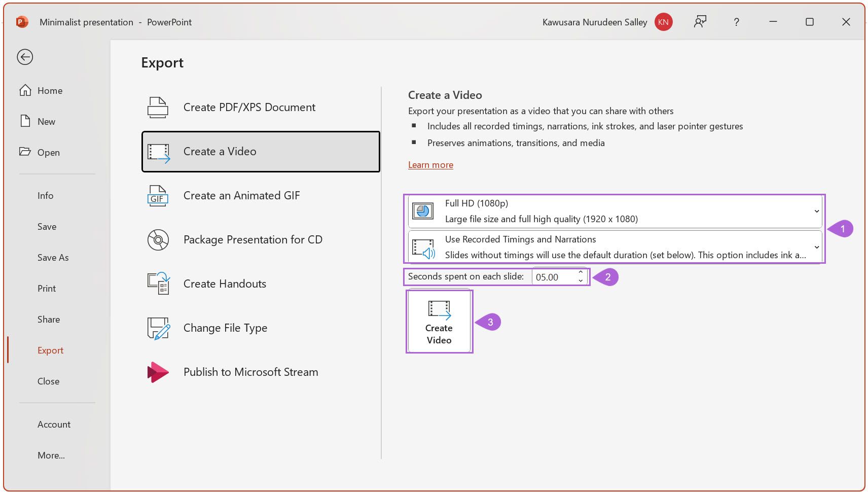868x492 pixels.
Task: Select Export in the sidebar
Action: tap(50, 350)
